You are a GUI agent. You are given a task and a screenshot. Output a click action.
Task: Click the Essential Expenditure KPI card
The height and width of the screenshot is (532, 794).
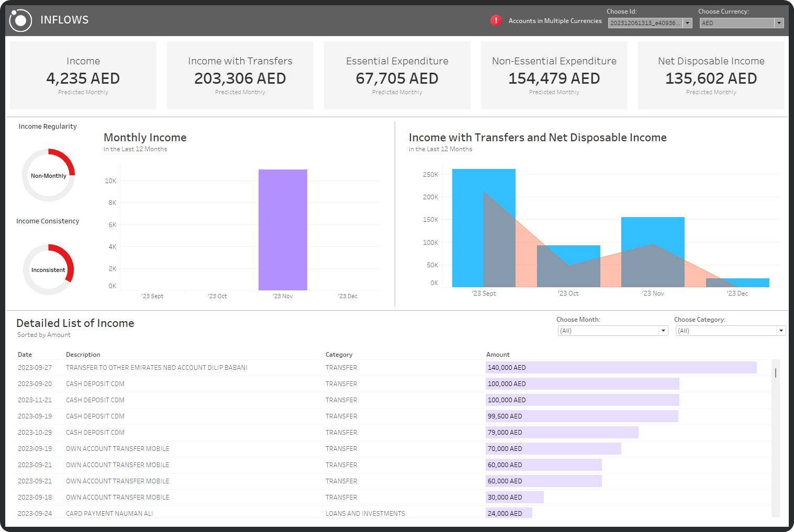(397, 75)
